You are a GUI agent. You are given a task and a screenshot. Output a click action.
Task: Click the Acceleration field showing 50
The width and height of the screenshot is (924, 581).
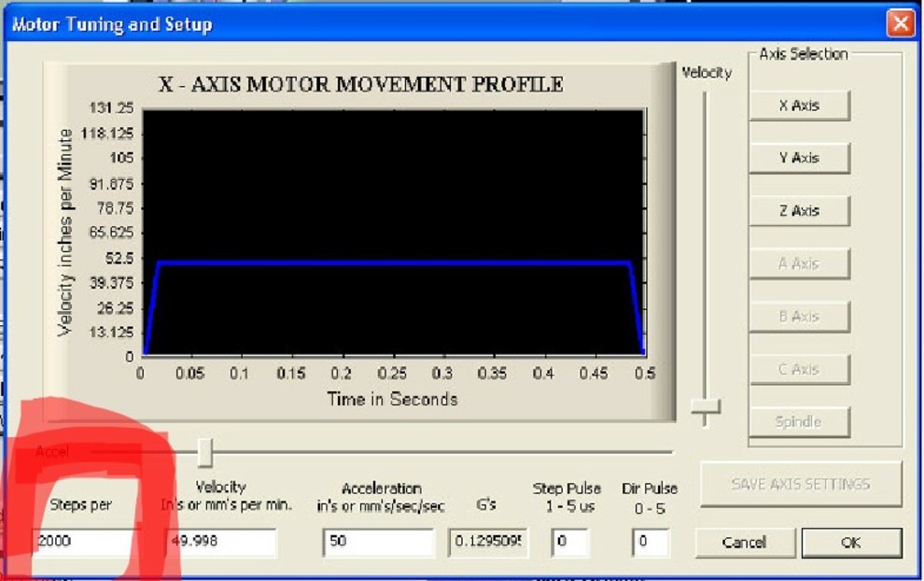click(x=379, y=542)
